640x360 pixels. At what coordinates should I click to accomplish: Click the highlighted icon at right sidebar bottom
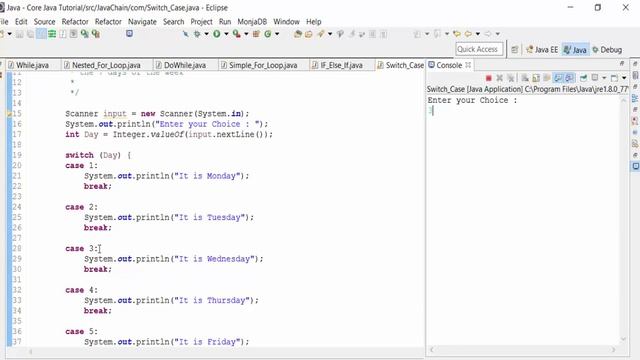tap(635, 166)
